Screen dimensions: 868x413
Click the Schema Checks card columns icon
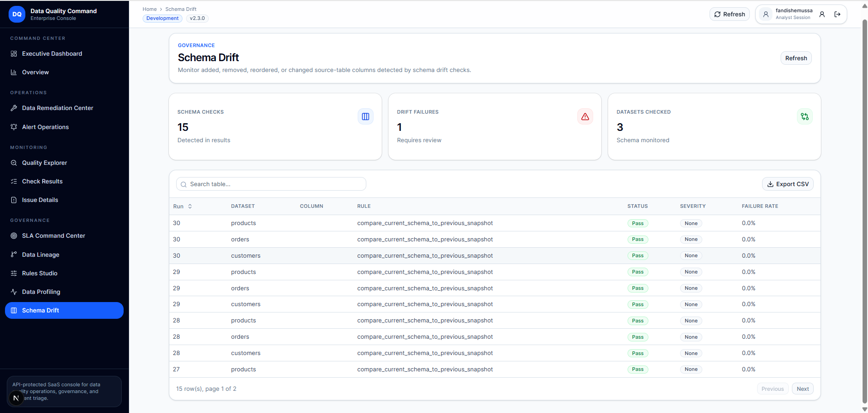pyautogui.click(x=365, y=116)
